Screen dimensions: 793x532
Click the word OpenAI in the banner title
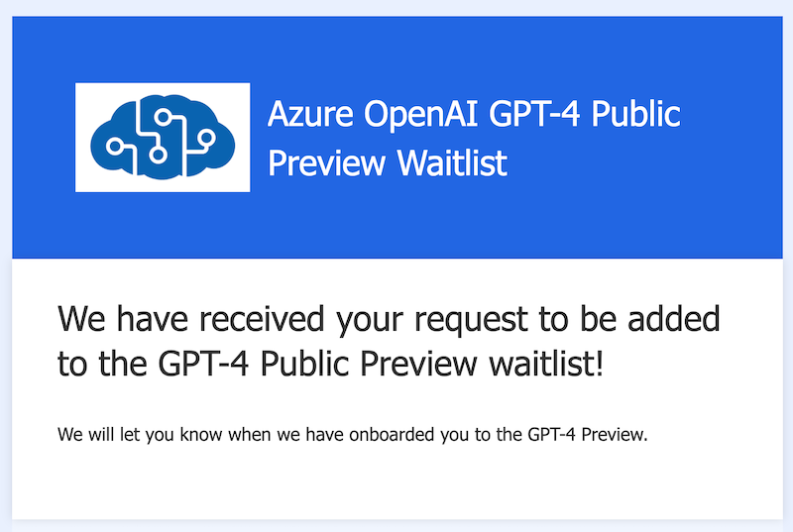pyautogui.click(x=420, y=114)
